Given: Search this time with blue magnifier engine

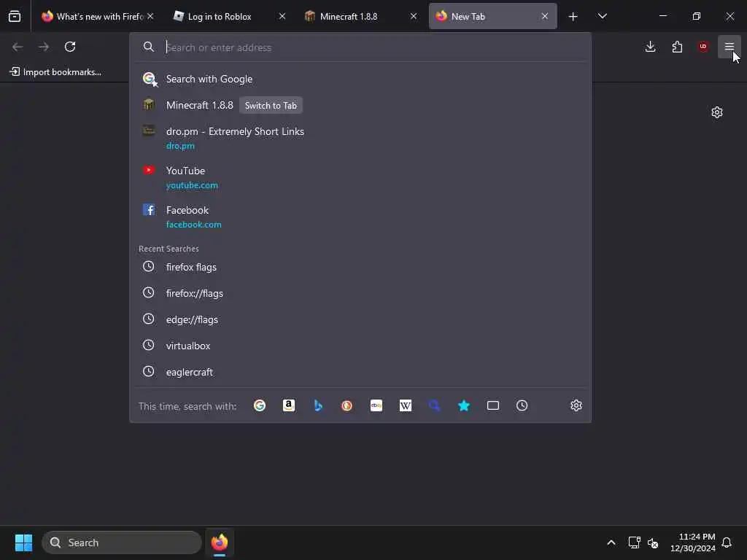Looking at the screenshot, I should [x=435, y=405].
